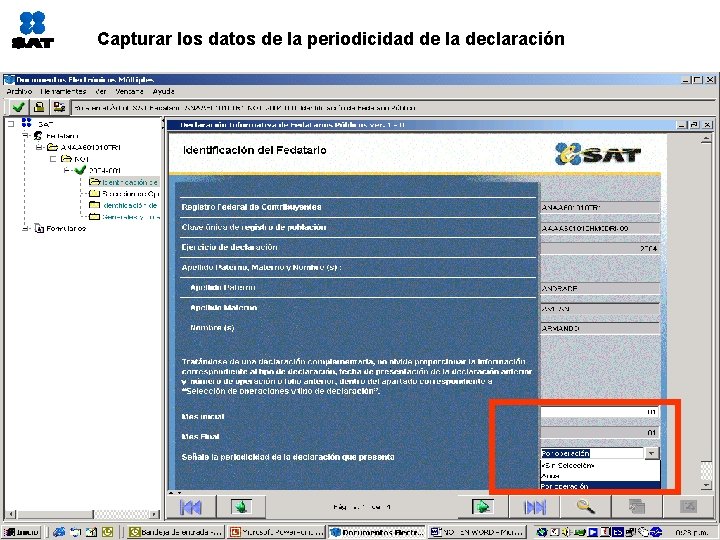This screenshot has height=540, width=720.
Task: Click the Nombre(s) value ARMANDO
Action: pos(600,328)
